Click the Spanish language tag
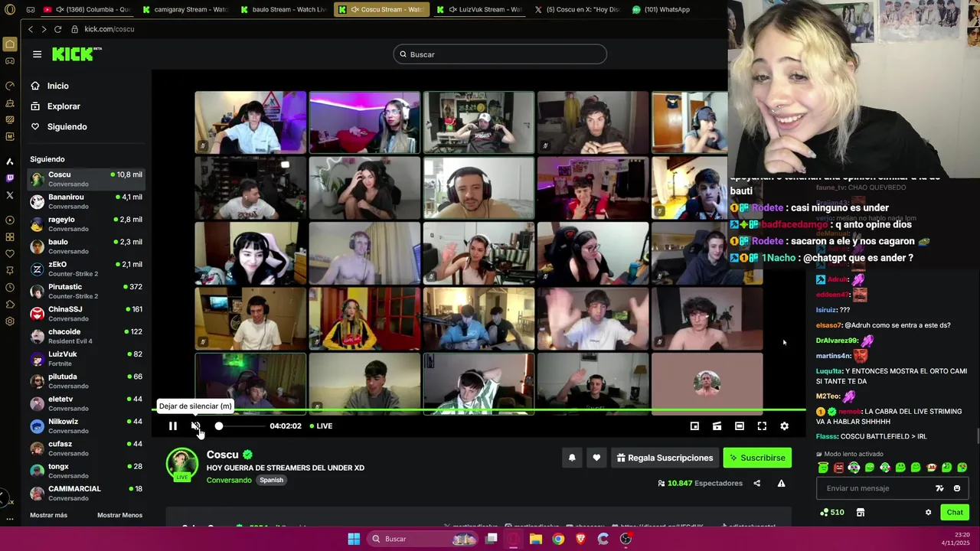 click(x=271, y=481)
